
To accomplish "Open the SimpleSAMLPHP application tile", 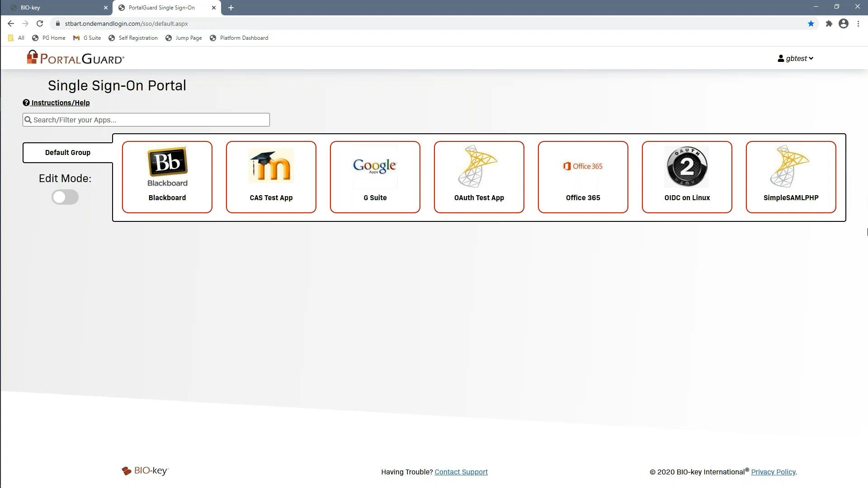I will click(791, 177).
